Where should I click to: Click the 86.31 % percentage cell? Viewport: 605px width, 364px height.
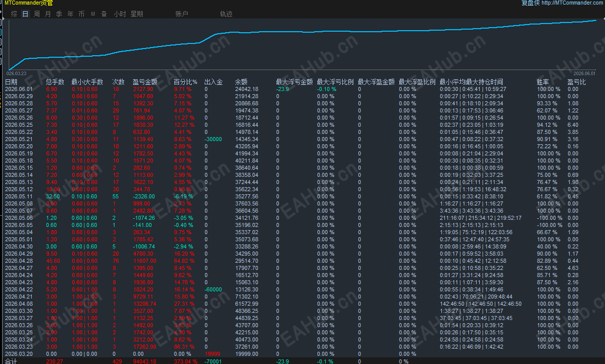coord(184,347)
